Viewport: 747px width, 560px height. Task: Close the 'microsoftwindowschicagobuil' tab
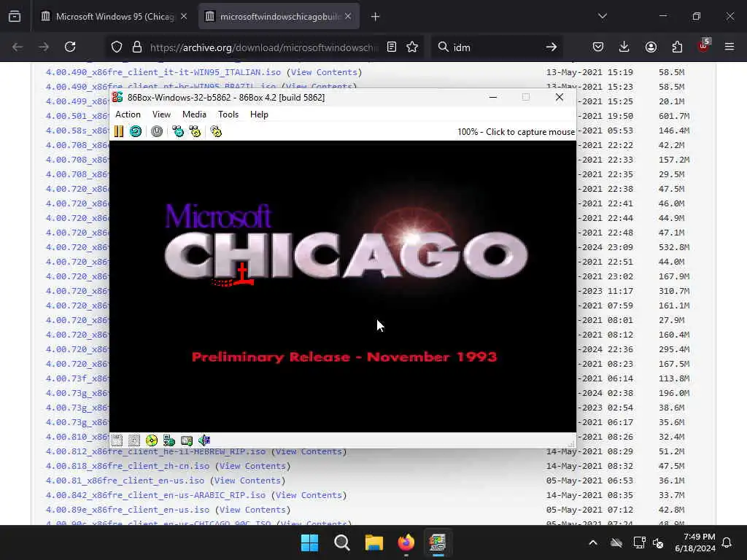[x=348, y=17]
